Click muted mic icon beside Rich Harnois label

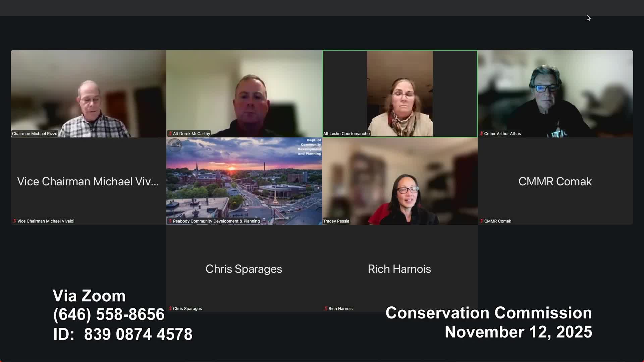[326, 308]
